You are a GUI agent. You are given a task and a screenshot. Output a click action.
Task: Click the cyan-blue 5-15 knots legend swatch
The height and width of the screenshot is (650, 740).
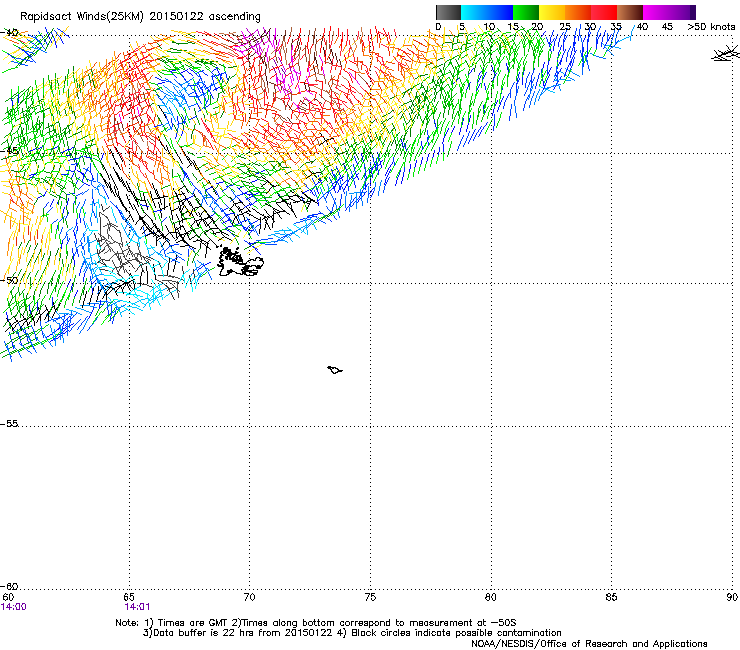tap(487, 12)
